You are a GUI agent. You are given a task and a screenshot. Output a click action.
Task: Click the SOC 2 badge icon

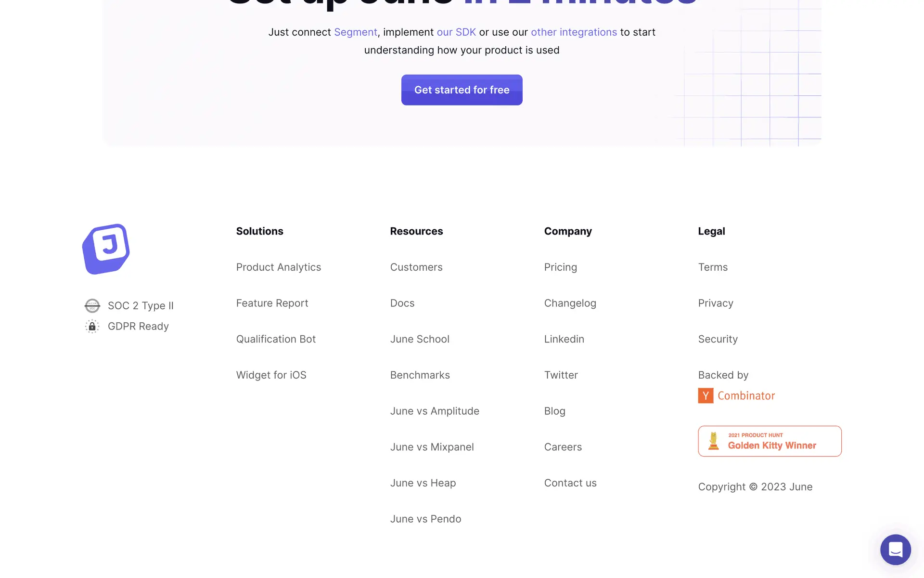coord(92,305)
